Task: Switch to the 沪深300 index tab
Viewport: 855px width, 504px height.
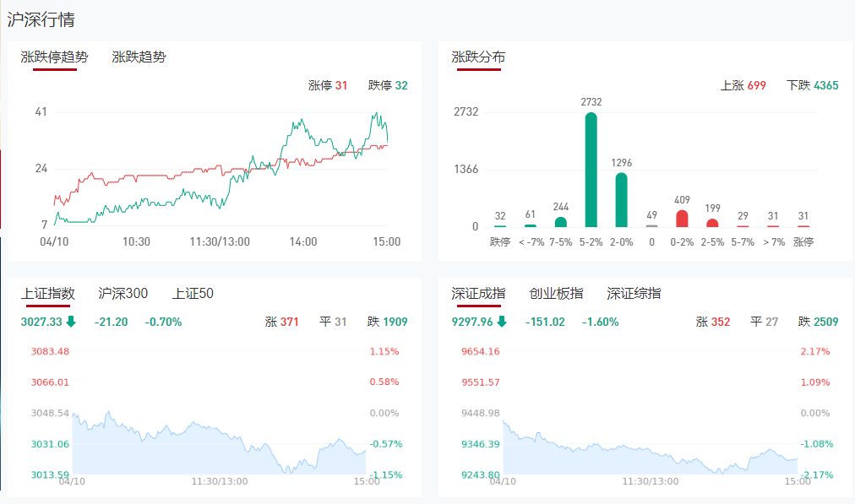Action: pos(123,294)
